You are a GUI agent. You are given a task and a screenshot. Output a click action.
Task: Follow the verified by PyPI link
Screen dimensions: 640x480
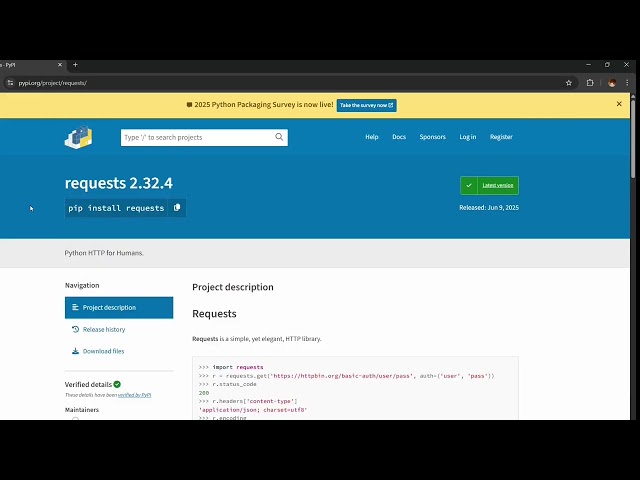coord(134,395)
